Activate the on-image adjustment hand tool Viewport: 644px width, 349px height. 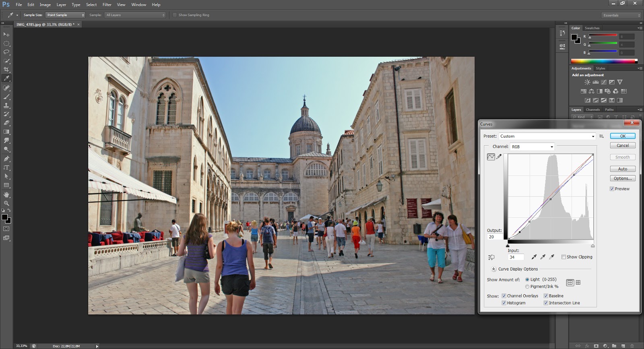point(491,257)
